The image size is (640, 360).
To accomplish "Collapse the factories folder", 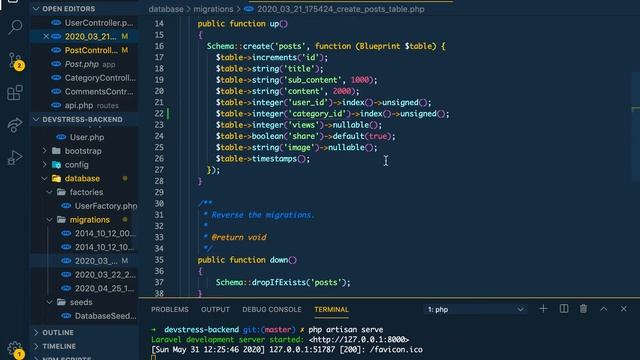I will [84, 192].
